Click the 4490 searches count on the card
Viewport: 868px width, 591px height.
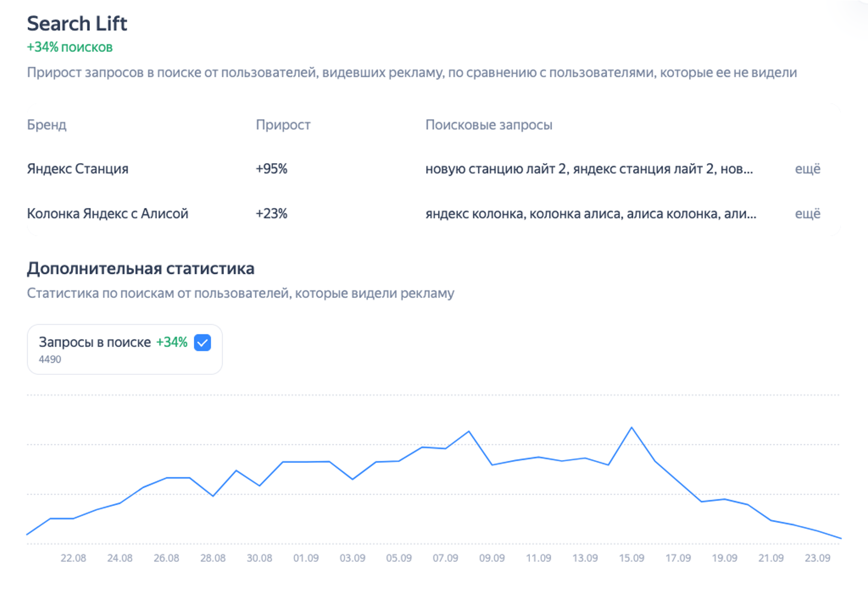click(49, 359)
